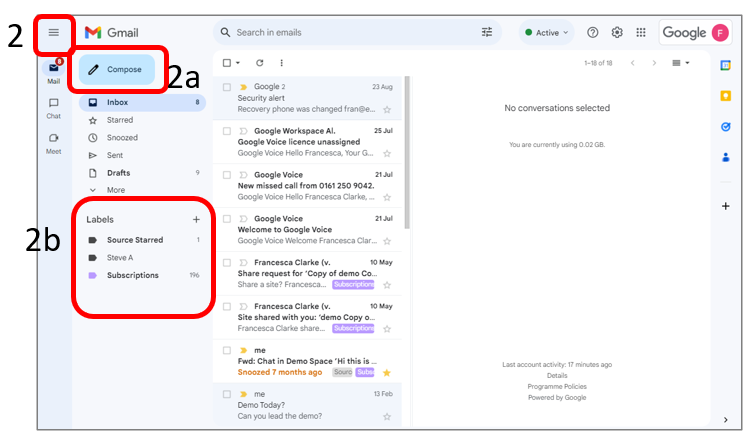
Task: Click the Powered by Google link
Action: [x=557, y=397]
